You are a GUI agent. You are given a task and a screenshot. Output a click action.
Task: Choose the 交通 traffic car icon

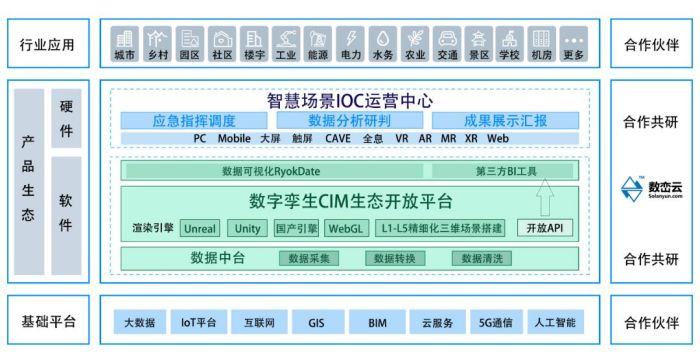pyautogui.click(x=447, y=44)
